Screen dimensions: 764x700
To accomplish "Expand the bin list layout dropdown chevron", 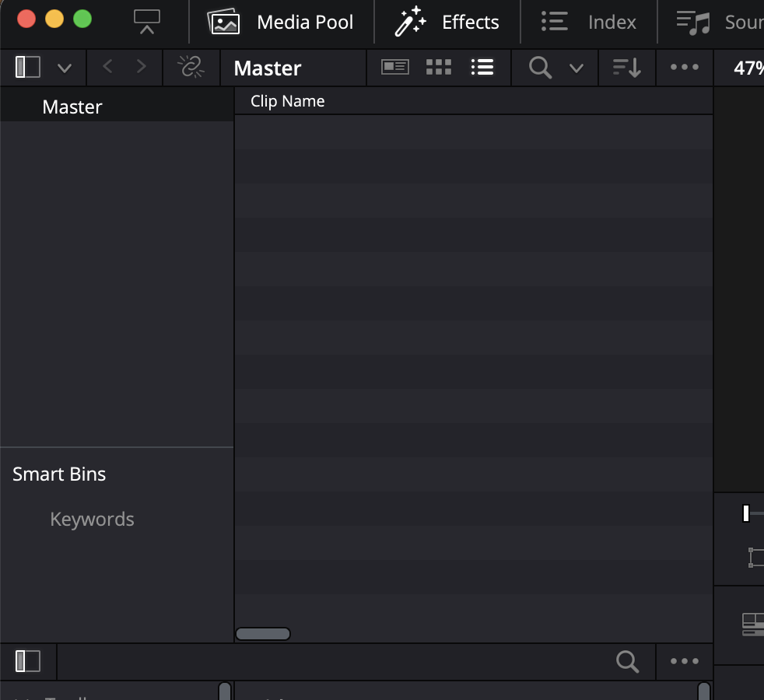I will click(65, 68).
